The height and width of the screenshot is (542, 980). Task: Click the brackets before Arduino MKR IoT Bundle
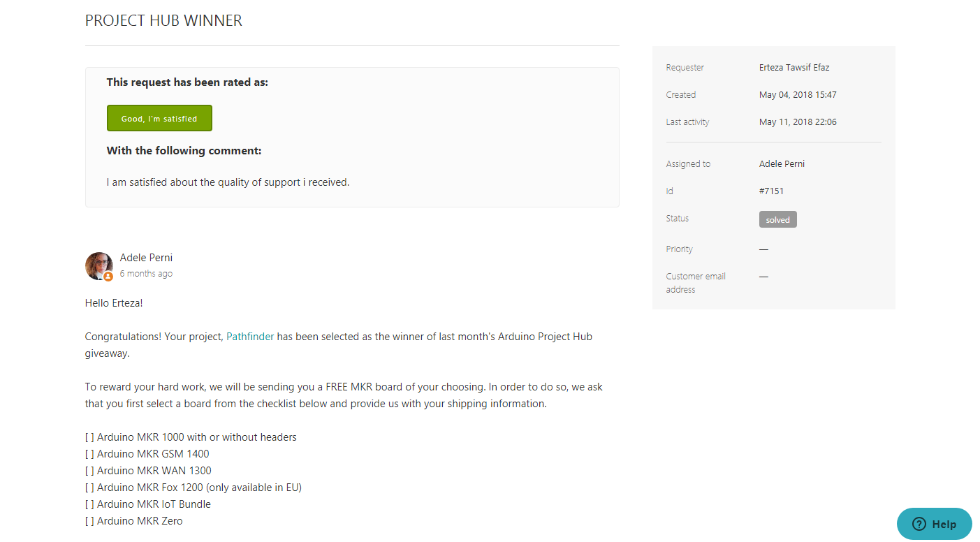tap(89, 504)
